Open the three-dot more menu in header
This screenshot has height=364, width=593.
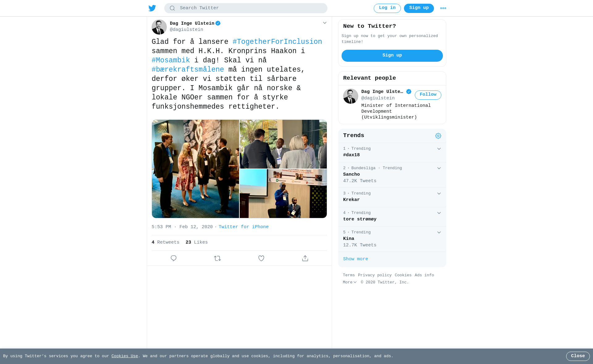coord(443,8)
